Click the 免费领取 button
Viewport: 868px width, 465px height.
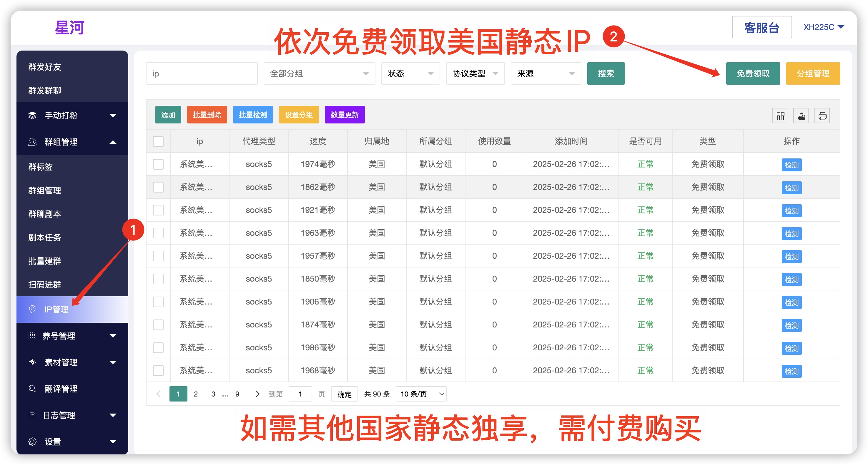click(x=752, y=73)
